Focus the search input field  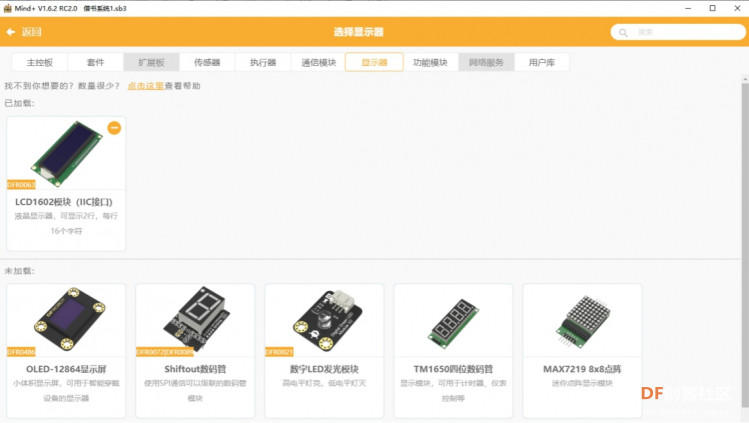[678, 32]
